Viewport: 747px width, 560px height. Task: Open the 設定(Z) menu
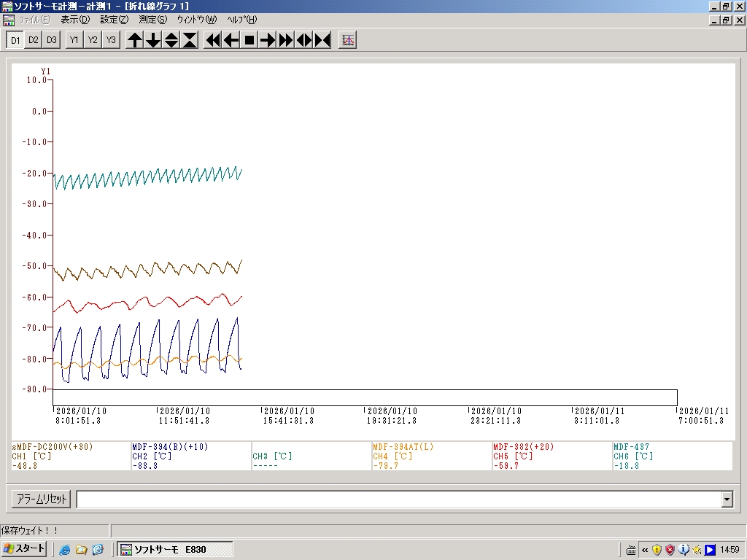(114, 20)
